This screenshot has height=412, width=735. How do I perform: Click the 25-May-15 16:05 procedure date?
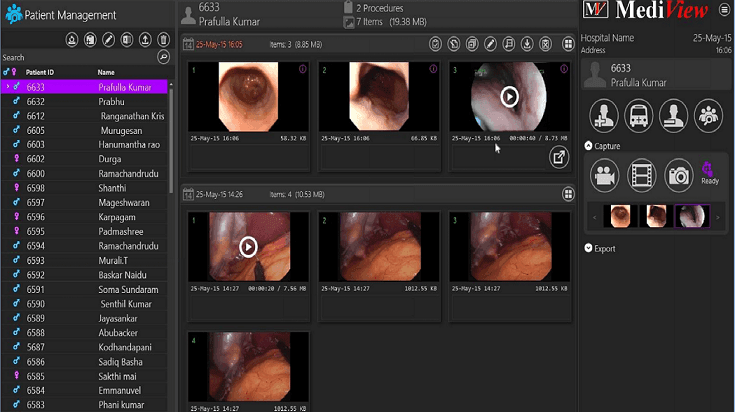click(219, 45)
